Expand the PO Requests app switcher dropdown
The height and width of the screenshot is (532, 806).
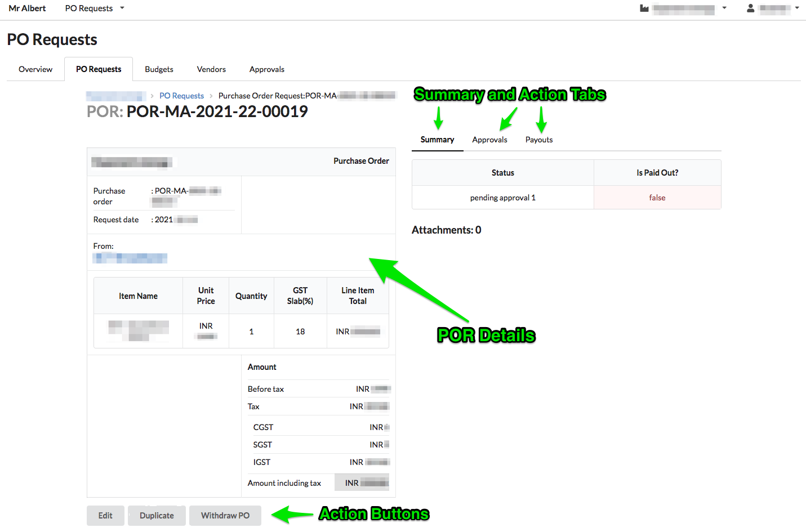click(x=122, y=8)
